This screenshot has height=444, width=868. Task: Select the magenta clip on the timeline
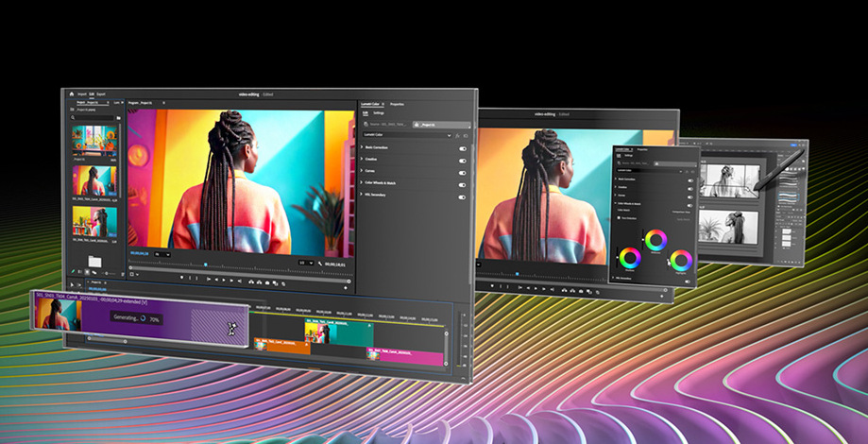[404, 356]
